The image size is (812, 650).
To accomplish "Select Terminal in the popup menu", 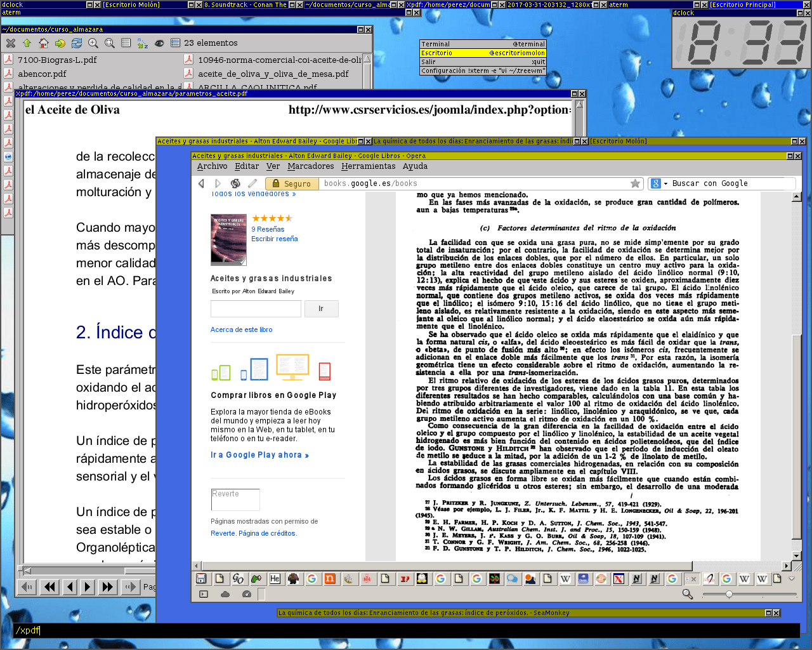I will click(x=483, y=44).
